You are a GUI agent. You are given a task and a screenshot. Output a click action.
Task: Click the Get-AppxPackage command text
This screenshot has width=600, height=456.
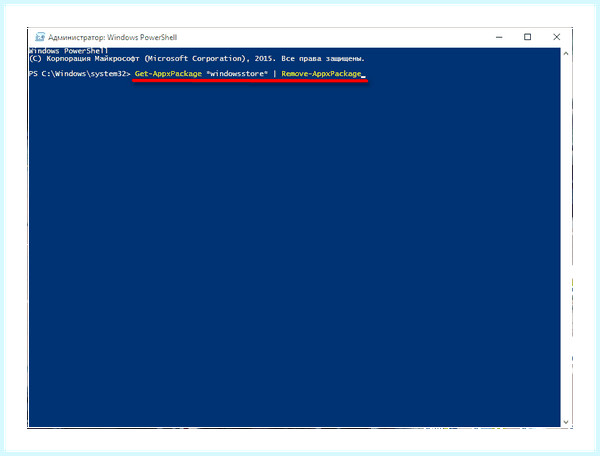tap(168, 74)
